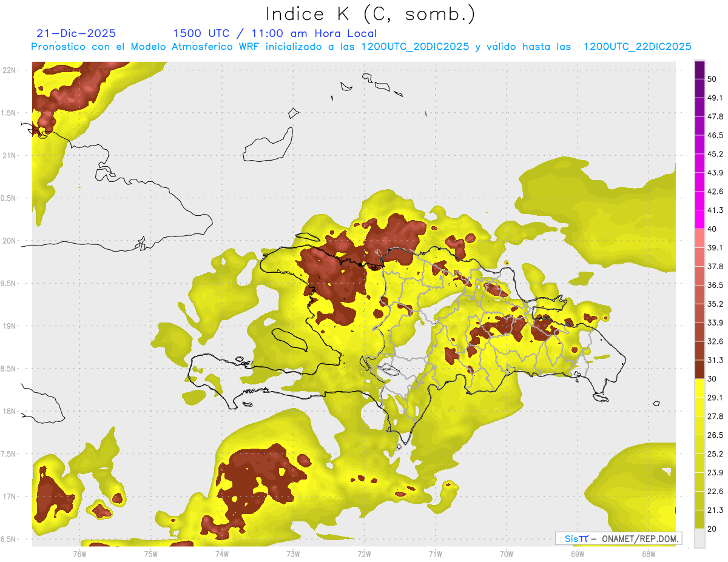Click the colorbar value 27.8
This screenshot has width=728, height=562.
coord(715,416)
